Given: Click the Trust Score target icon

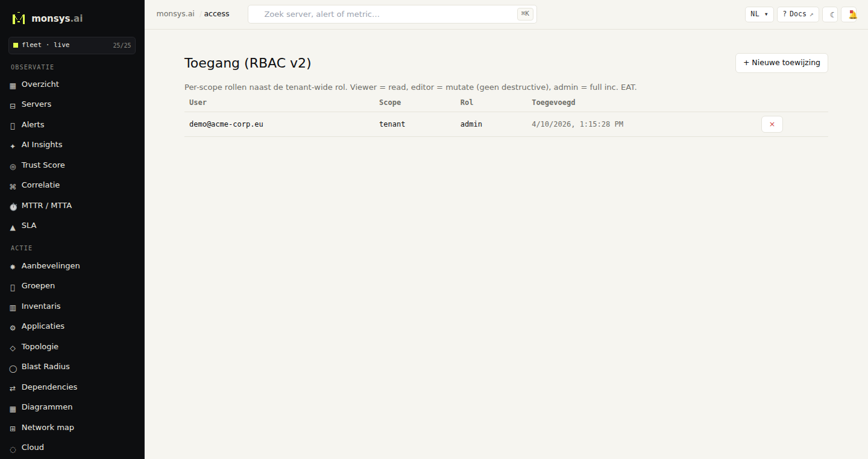Looking at the screenshot, I should tap(13, 166).
